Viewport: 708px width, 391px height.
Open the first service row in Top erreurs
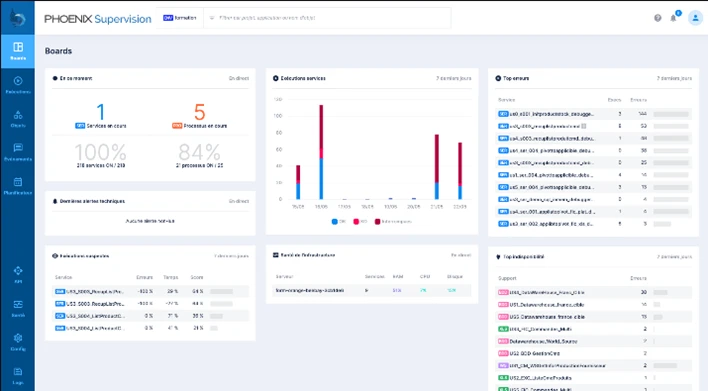pos(593,114)
